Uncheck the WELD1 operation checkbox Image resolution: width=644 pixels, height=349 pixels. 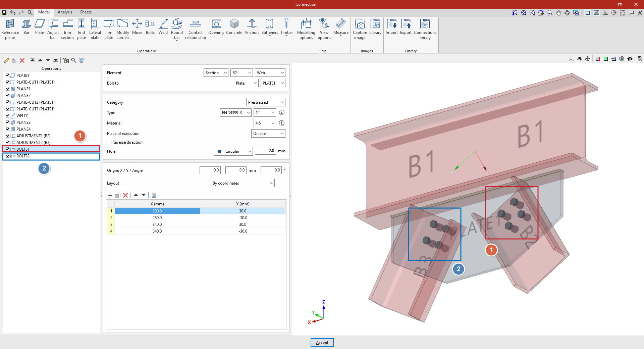pyautogui.click(x=7, y=116)
